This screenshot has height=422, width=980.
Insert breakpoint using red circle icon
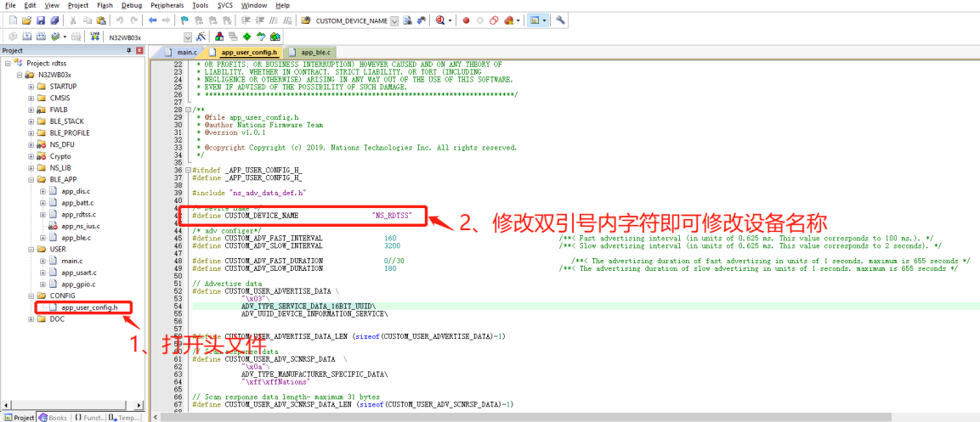click(466, 20)
